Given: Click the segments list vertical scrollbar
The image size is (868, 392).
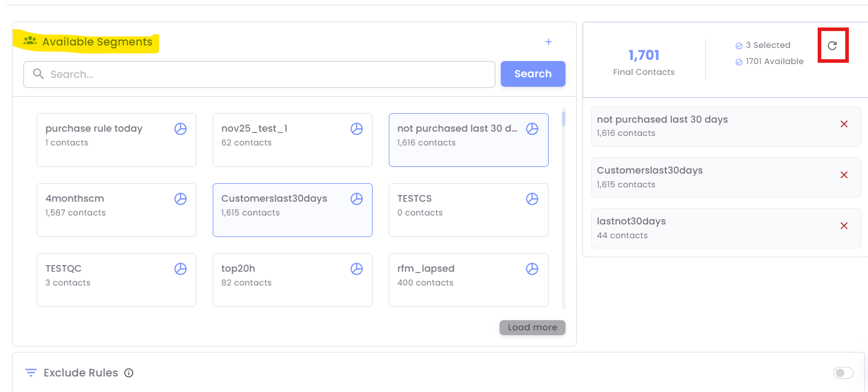Looking at the screenshot, I should tap(564, 209).
